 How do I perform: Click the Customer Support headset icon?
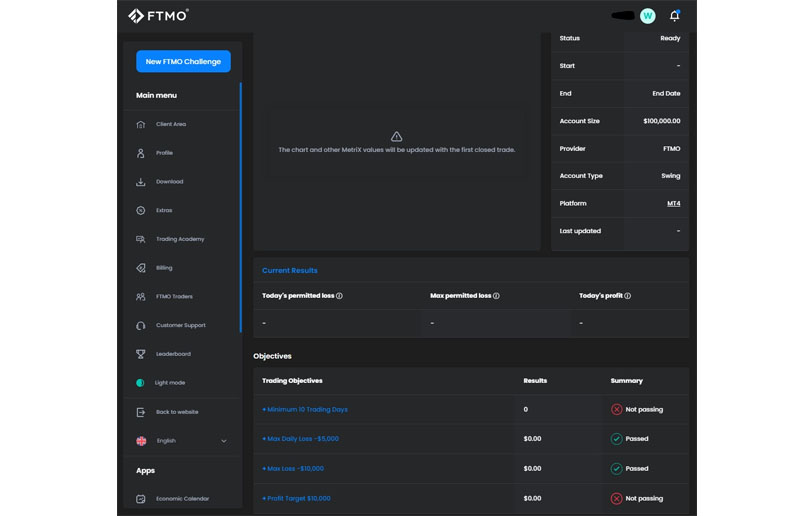click(x=141, y=325)
